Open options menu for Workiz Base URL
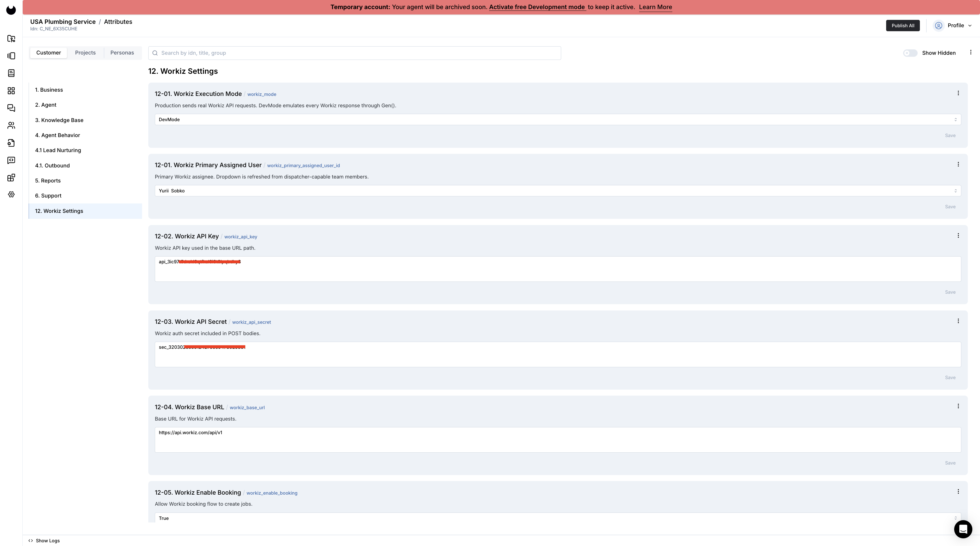The image size is (980, 546). click(958, 406)
